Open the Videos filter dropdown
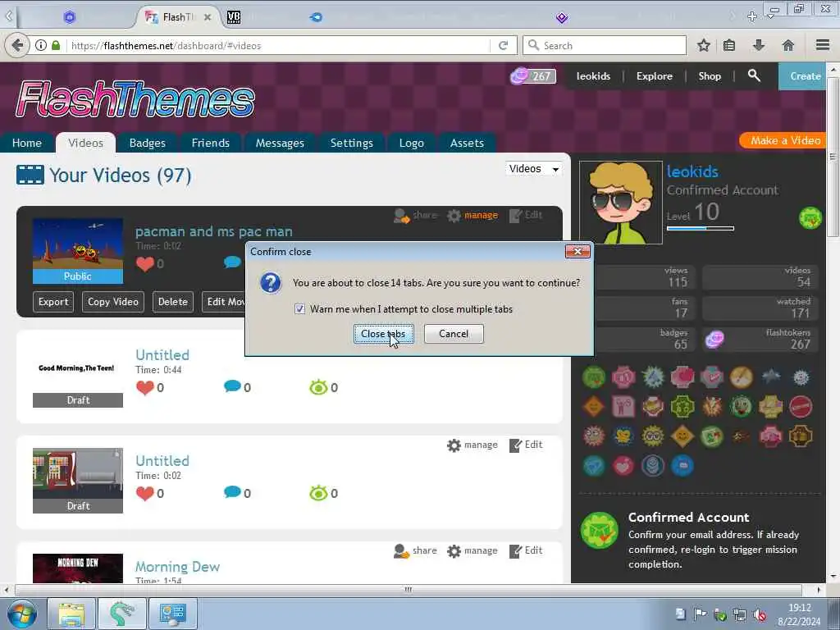840x630 pixels. [x=533, y=169]
